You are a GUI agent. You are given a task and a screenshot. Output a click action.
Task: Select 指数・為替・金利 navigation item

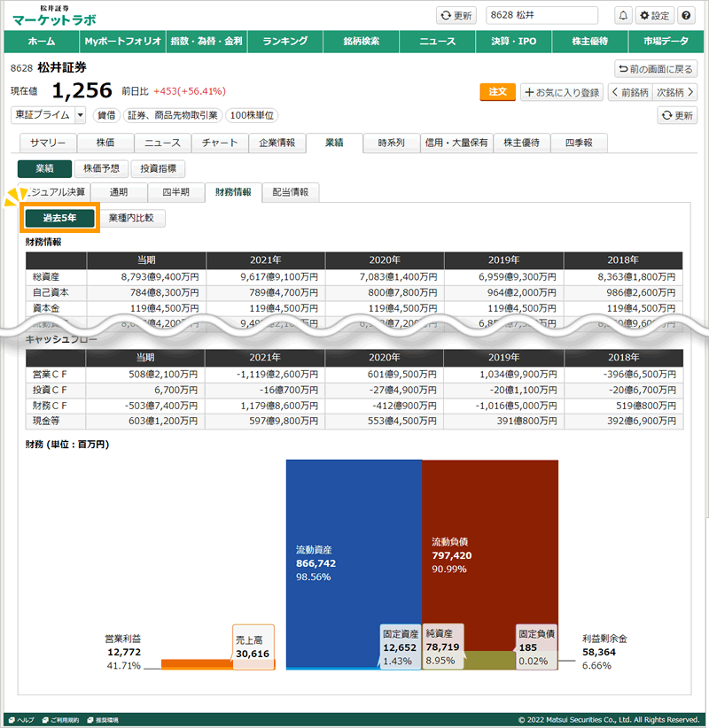click(206, 42)
